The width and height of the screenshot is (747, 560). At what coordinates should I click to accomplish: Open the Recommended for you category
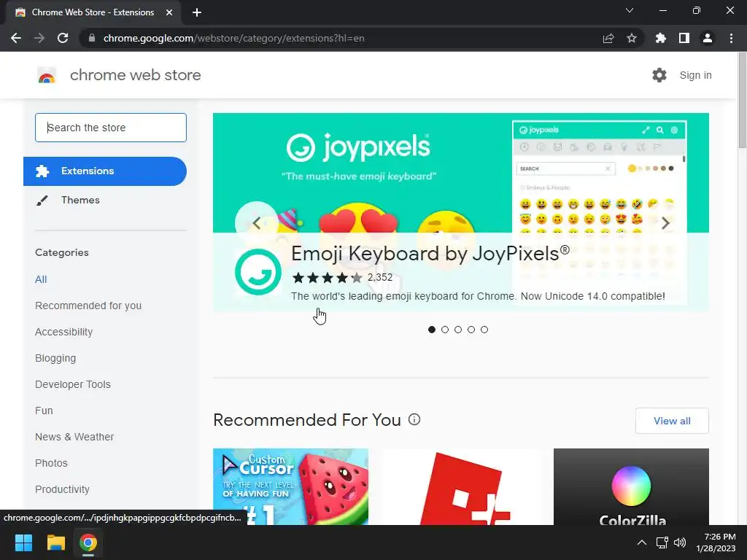tap(88, 306)
